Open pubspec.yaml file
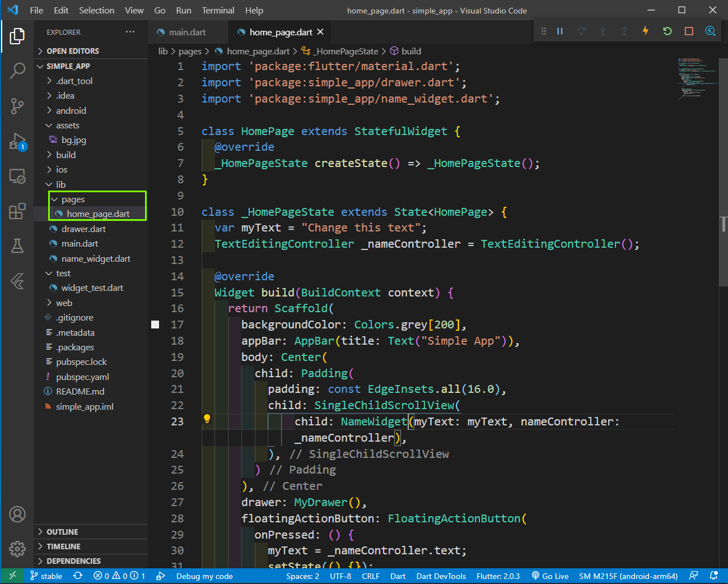 (91, 377)
